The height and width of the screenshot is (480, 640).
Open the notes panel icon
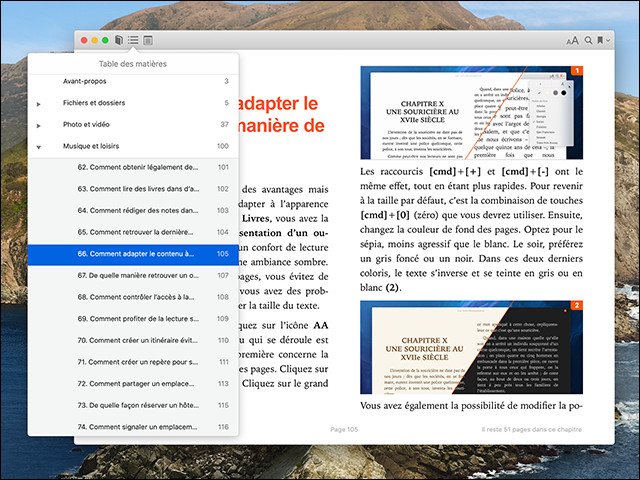coord(148,40)
